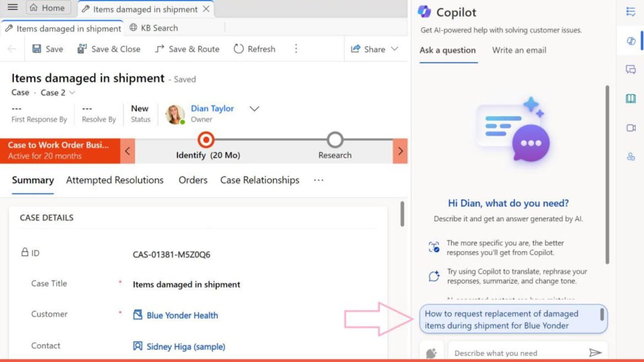
Task: Click the back arrow in command bar
Action: 12,49
